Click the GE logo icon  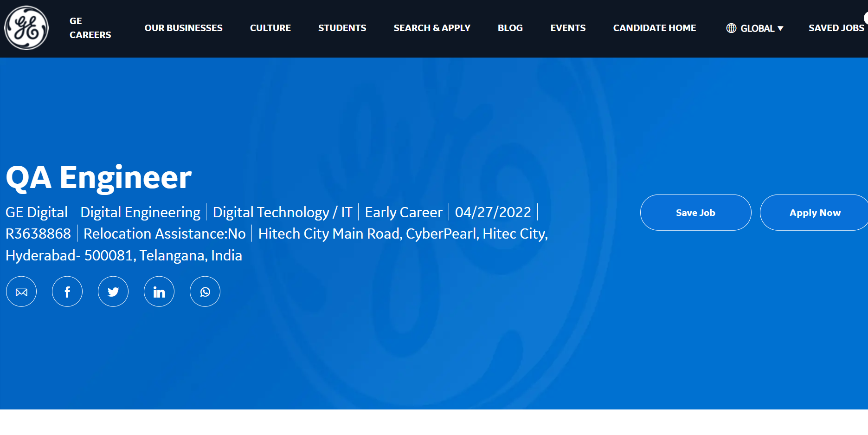pos(26,28)
